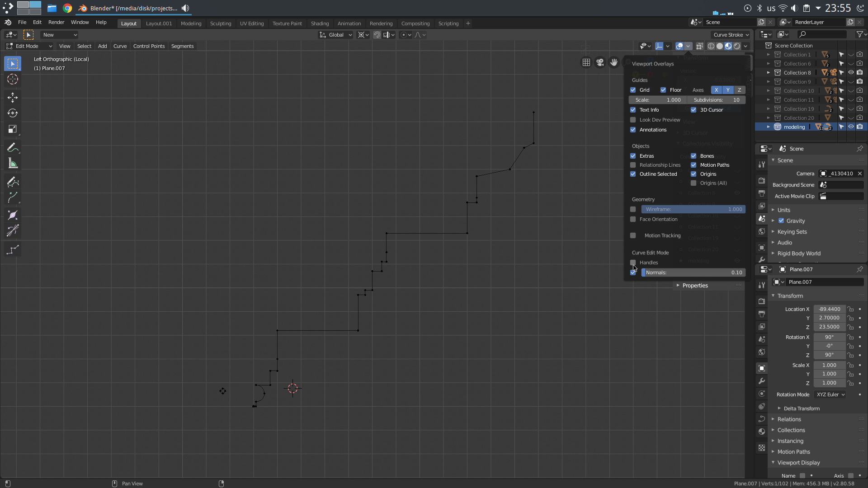868x488 pixels.
Task: Switch to the Sculpting workspace tab
Action: [220, 23]
